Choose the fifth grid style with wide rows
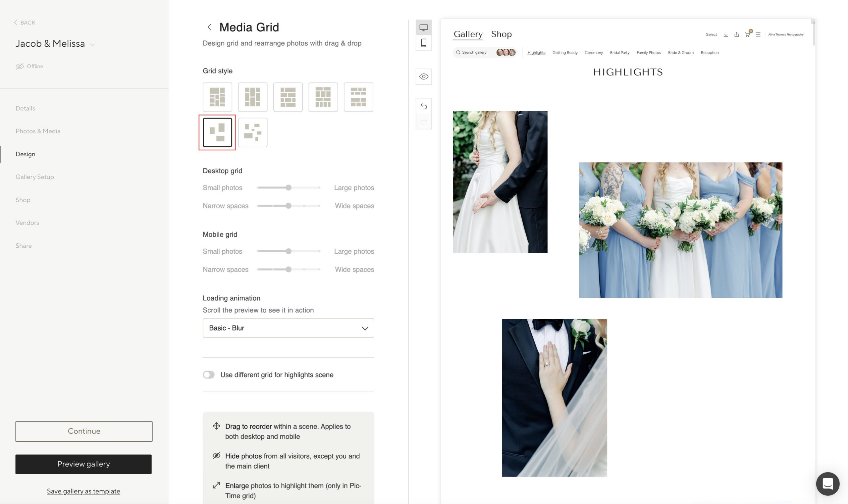 pyautogui.click(x=358, y=97)
